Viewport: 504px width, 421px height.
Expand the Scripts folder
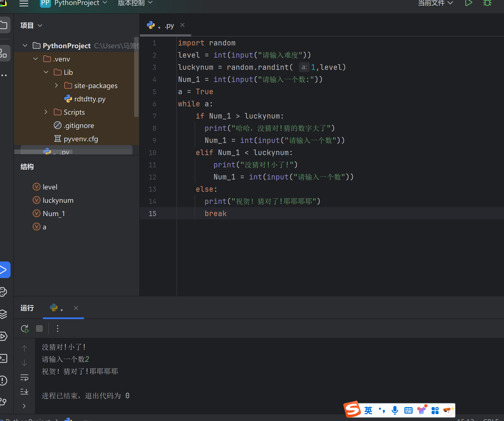click(x=46, y=112)
